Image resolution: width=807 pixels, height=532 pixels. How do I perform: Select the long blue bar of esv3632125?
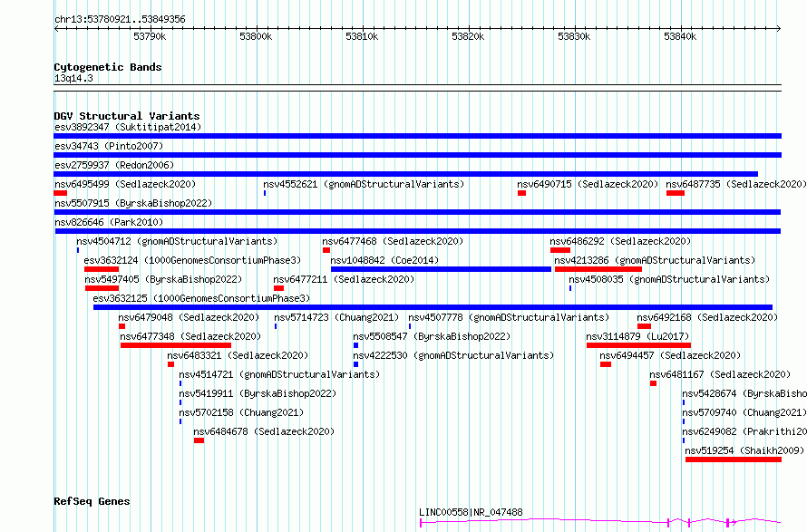(x=433, y=307)
